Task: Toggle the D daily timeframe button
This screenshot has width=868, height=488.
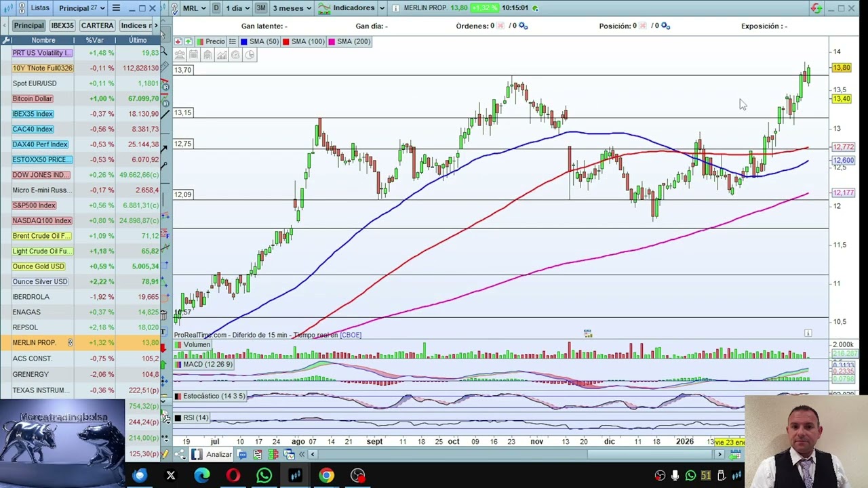Action: (x=216, y=8)
